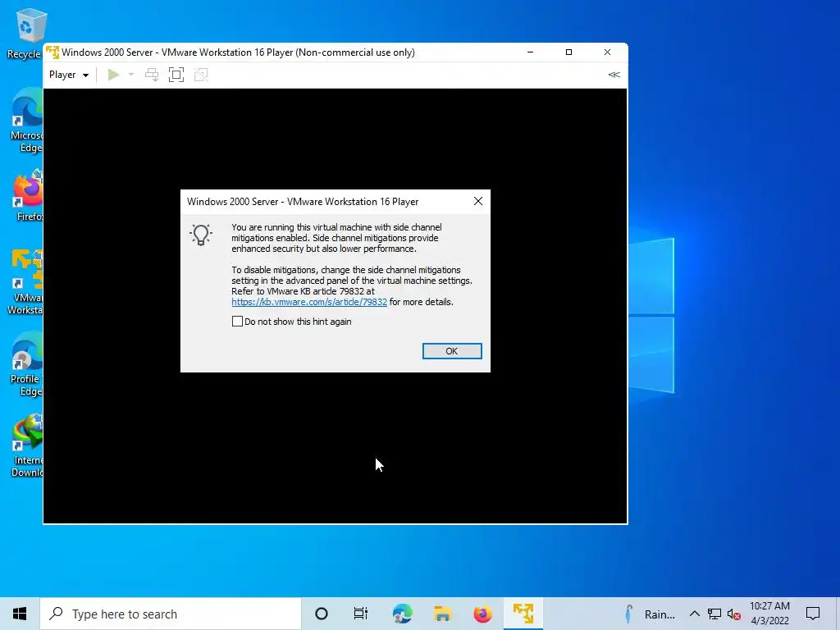This screenshot has width=840, height=630.
Task: Open Cortana circle icon on taskbar
Action: tap(322, 614)
